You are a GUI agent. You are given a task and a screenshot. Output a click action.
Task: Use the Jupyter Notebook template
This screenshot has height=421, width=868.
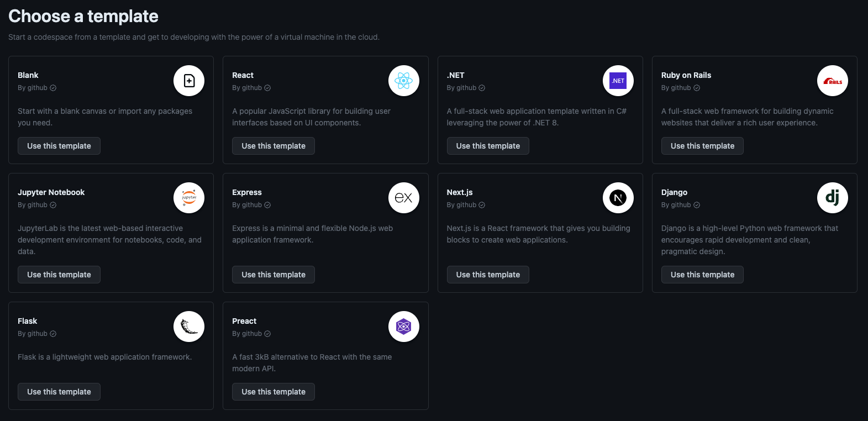coord(59,275)
